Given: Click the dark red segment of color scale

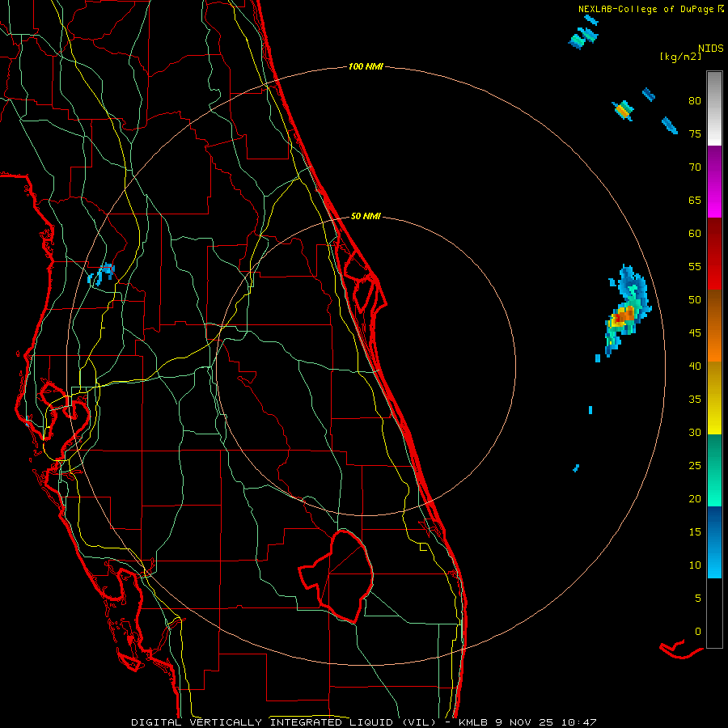Looking at the screenshot, I should tap(714, 254).
